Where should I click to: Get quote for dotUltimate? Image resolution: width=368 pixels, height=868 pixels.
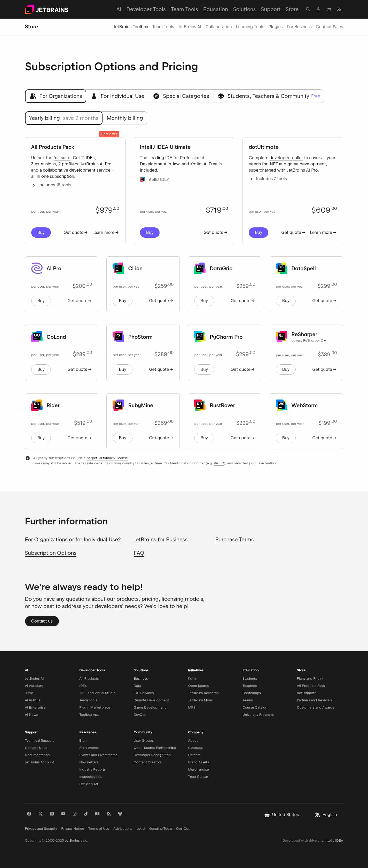(x=293, y=233)
